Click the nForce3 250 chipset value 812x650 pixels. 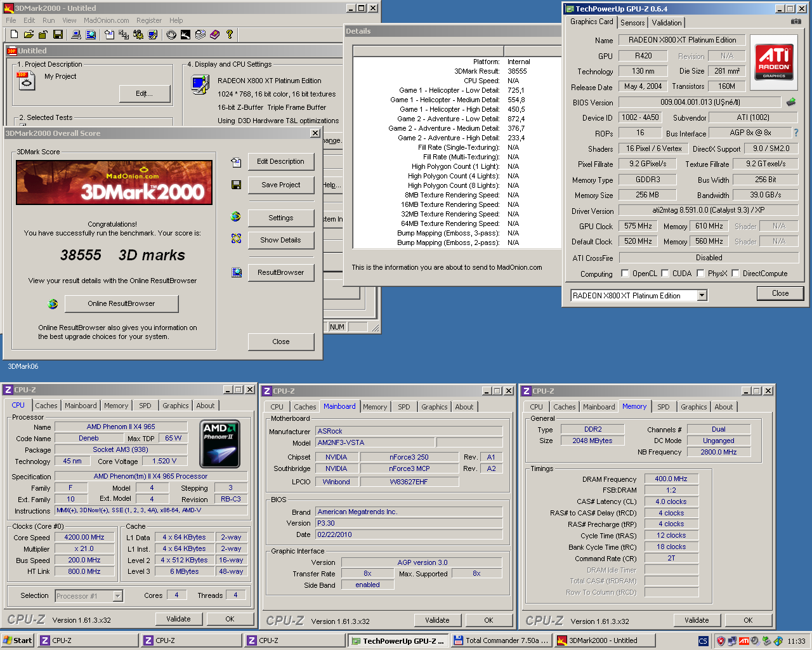pos(409,457)
